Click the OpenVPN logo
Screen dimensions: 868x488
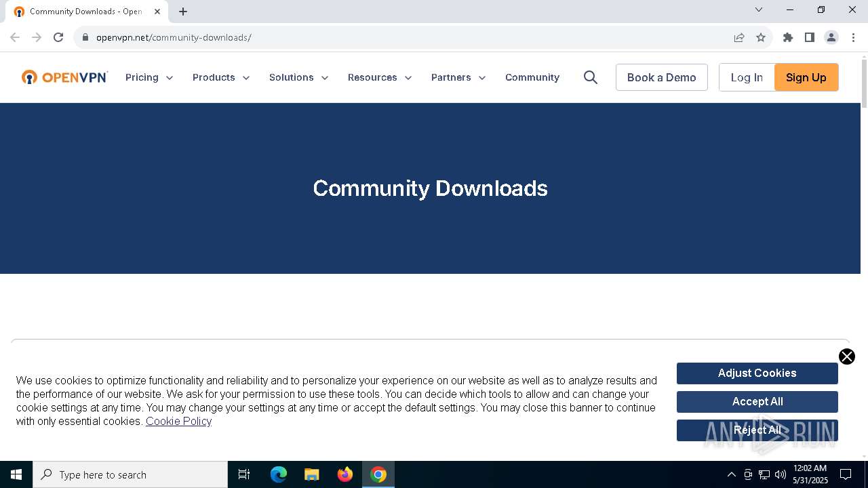pos(64,77)
